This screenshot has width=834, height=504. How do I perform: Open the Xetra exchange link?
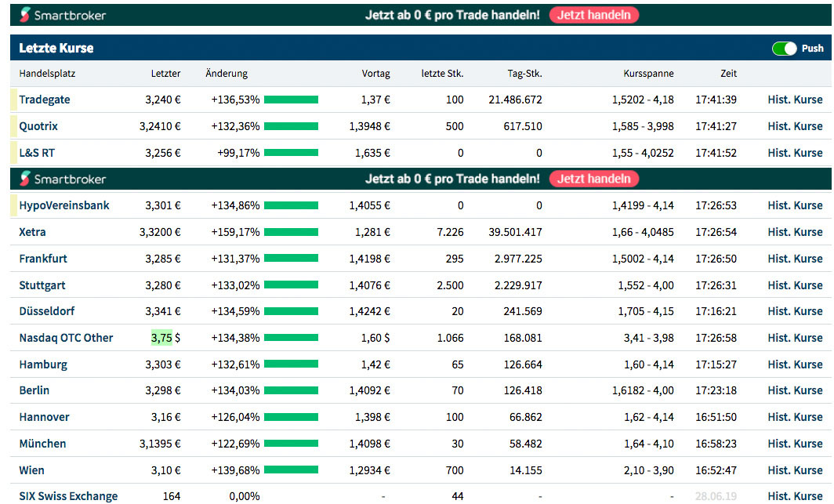(x=32, y=232)
